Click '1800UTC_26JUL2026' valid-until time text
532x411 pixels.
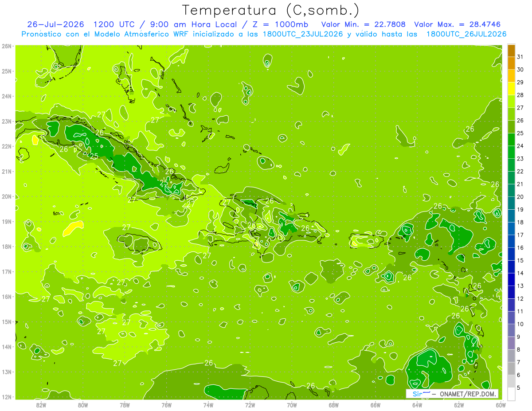coord(466,34)
